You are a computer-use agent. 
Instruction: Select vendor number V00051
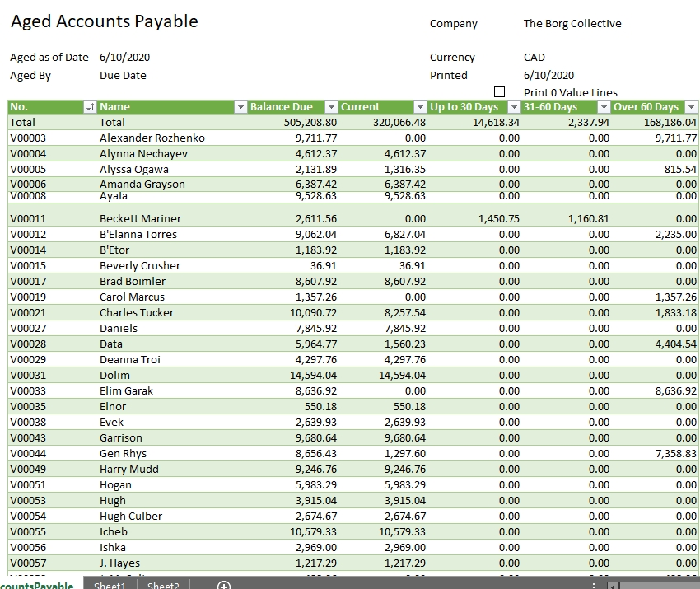click(x=28, y=484)
